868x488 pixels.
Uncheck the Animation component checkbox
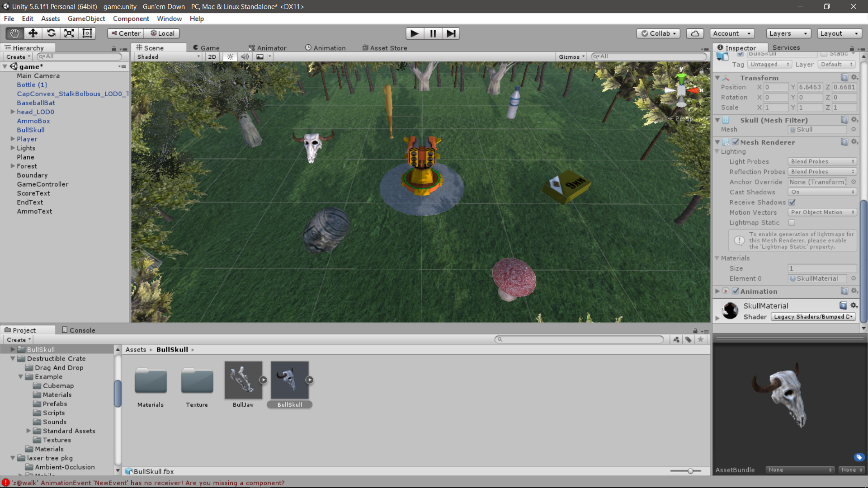click(x=735, y=291)
